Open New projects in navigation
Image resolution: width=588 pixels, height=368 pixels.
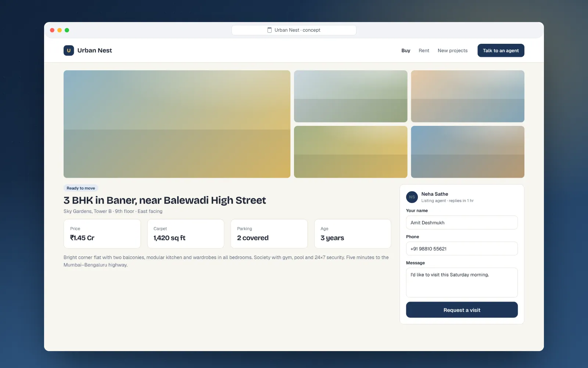point(452,50)
